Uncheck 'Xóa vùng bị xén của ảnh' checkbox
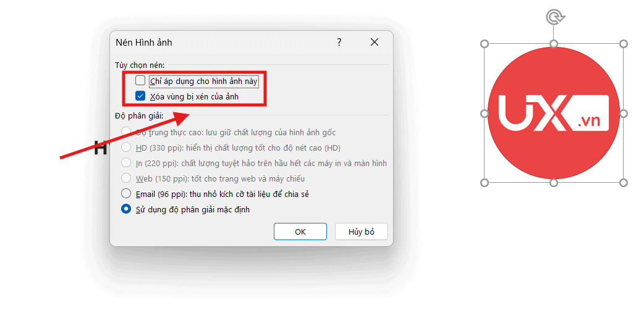The image size is (644, 313). coord(140,96)
